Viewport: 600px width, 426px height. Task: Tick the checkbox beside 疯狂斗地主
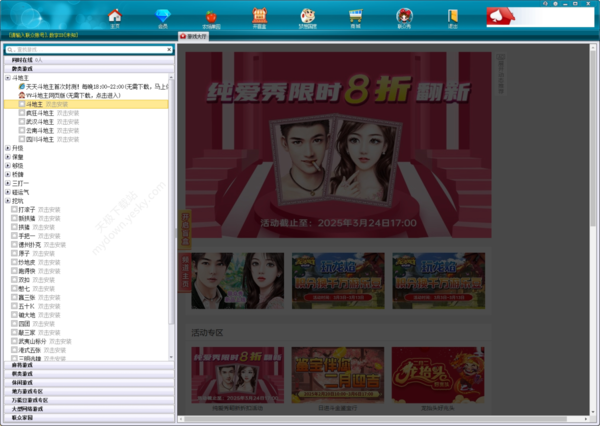(22, 113)
